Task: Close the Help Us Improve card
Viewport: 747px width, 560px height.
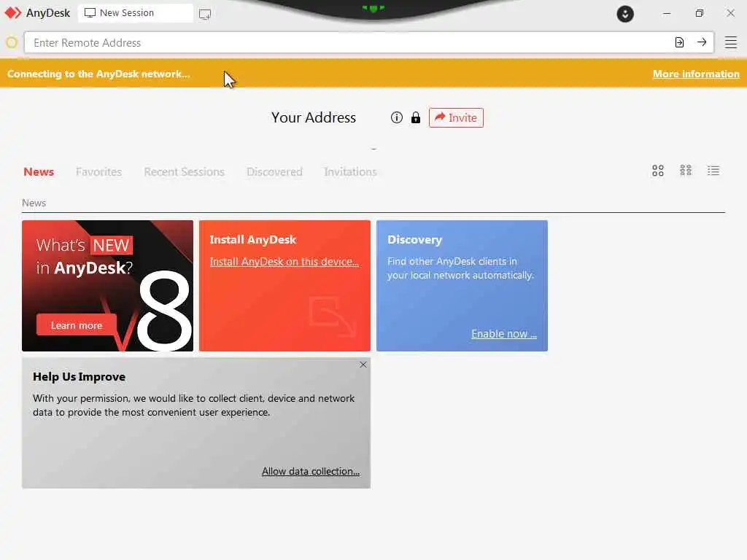Action: [363, 365]
